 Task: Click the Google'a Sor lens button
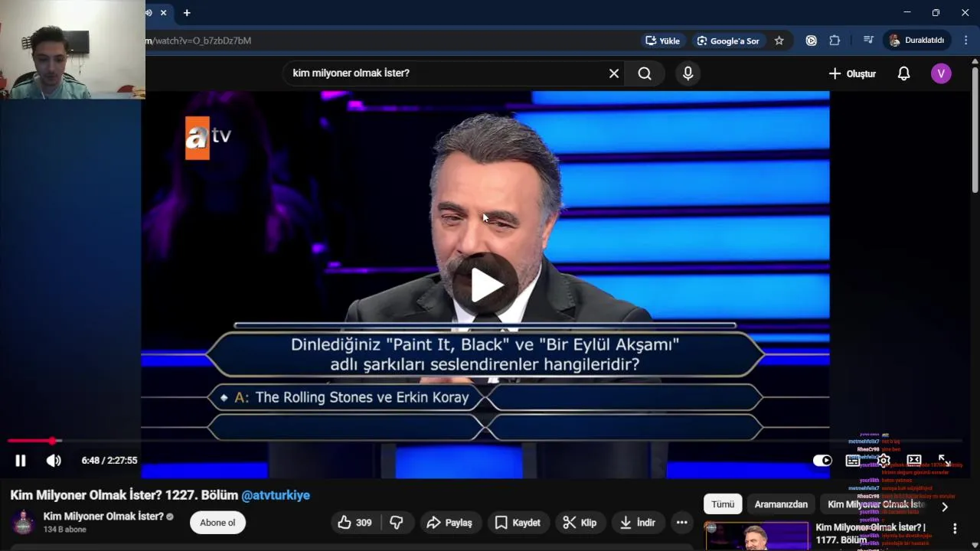[x=728, y=41]
